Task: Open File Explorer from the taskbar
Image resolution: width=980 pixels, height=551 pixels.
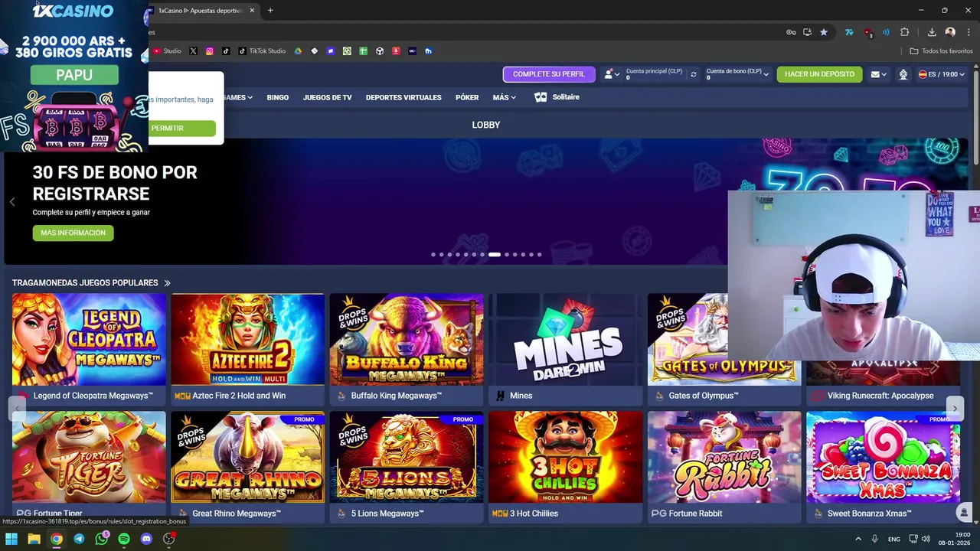Action: [34, 539]
